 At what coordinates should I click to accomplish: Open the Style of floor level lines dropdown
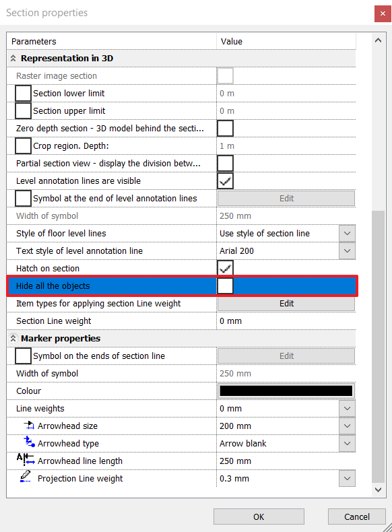tap(347, 234)
